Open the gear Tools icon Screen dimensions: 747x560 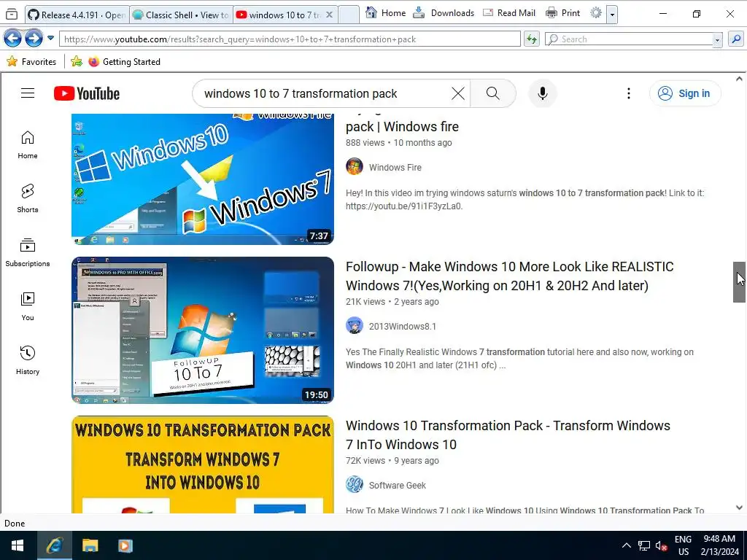[596, 13]
